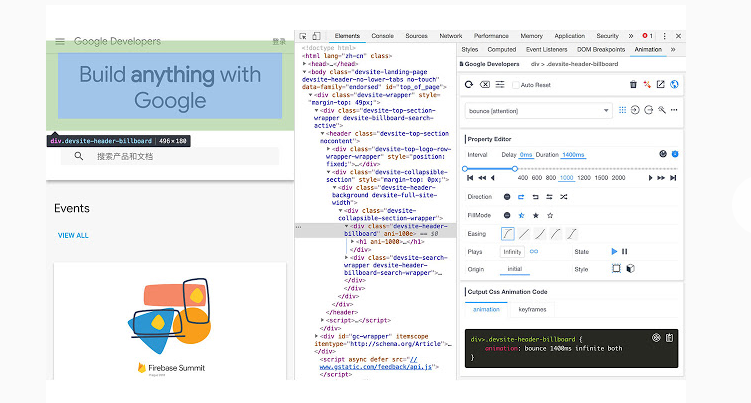This screenshot has height=403, width=751.
Task: Click the infinity loop icon beside Plays
Action: (x=534, y=252)
